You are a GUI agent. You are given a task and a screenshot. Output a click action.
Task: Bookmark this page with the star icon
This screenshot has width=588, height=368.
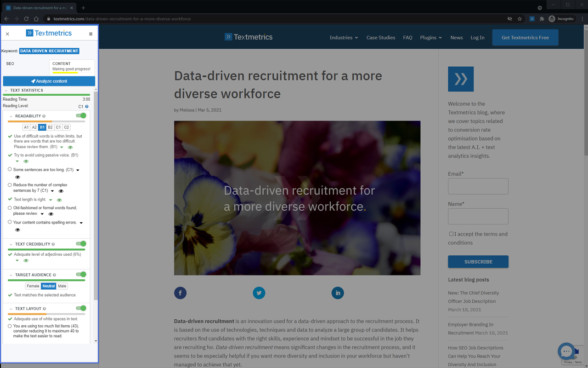pos(520,19)
